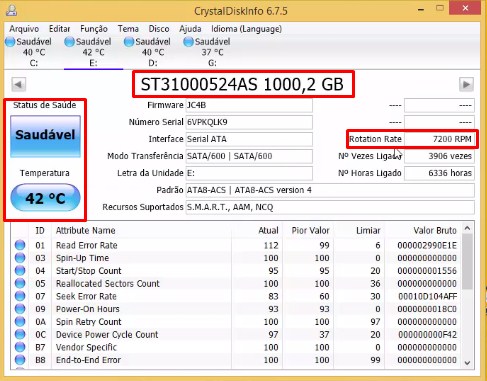This screenshot has height=381, width=487.
Task: Open the Disco menu
Action: pos(159,29)
